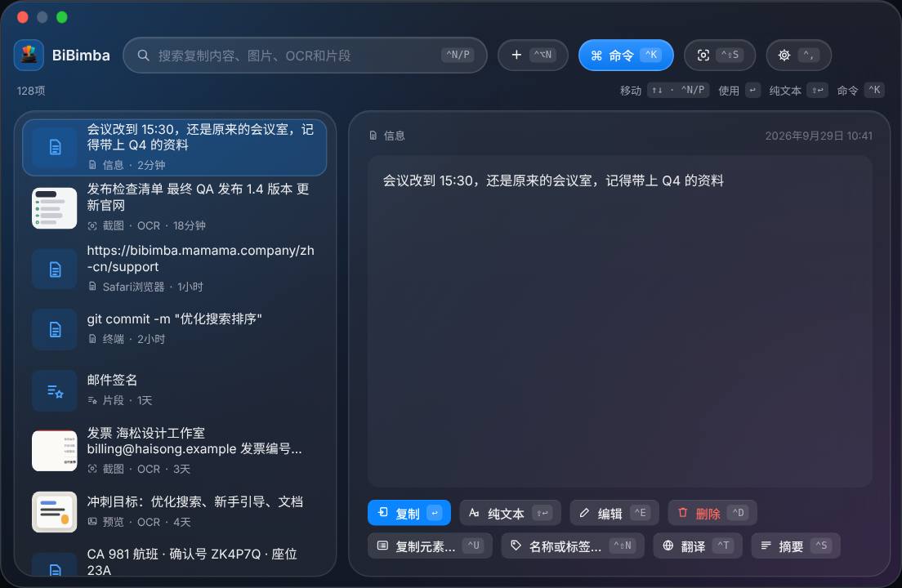
Task: Open settings via the gear icon
Action: click(798, 56)
